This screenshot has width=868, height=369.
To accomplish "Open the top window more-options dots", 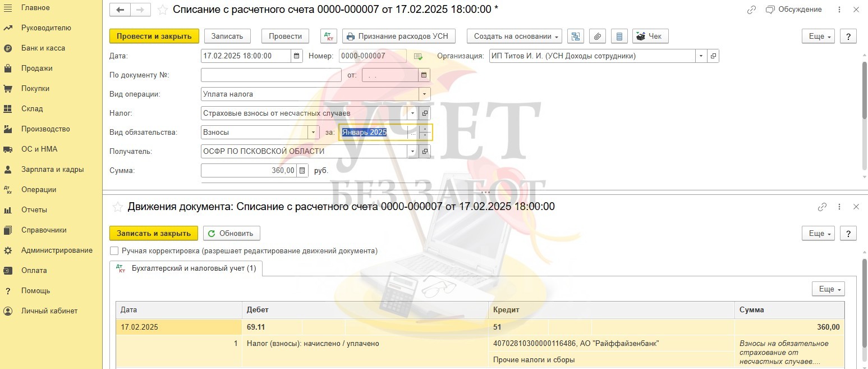I will coord(839,10).
